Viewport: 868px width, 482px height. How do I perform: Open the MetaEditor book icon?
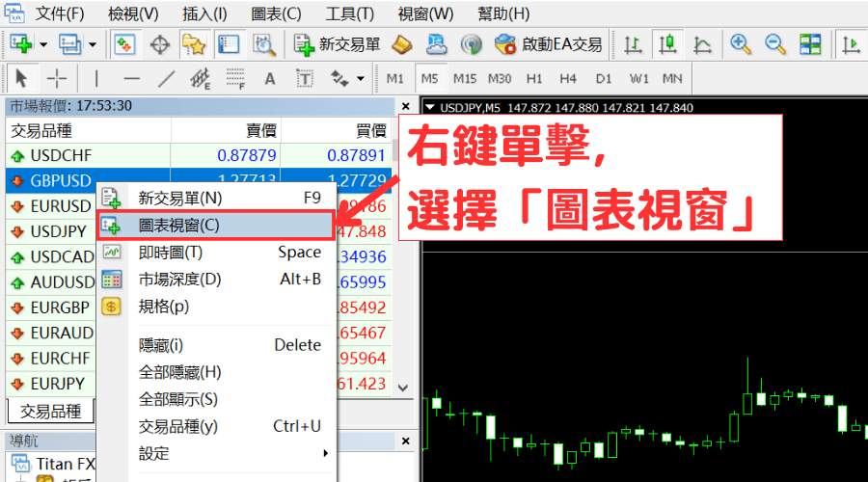pyautogui.click(x=402, y=44)
